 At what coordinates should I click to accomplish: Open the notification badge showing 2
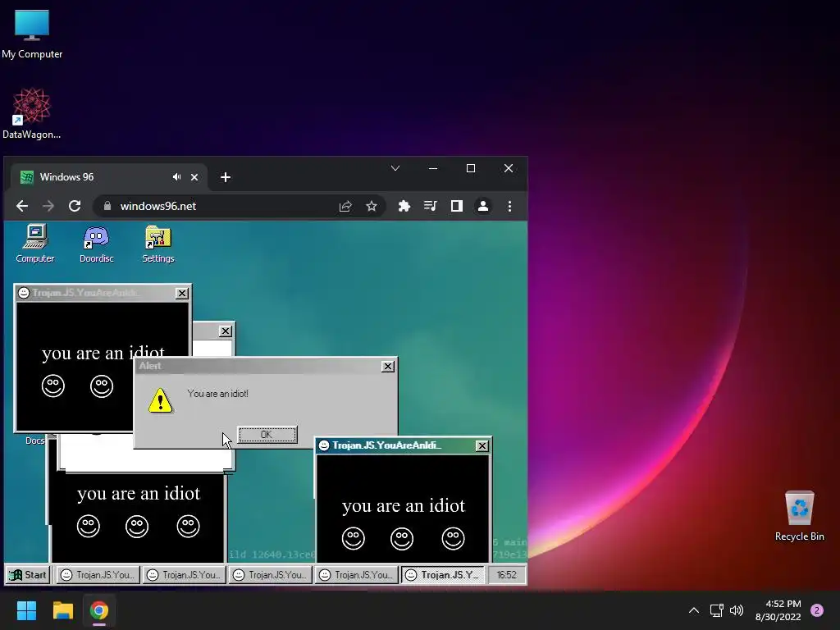tap(817, 610)
